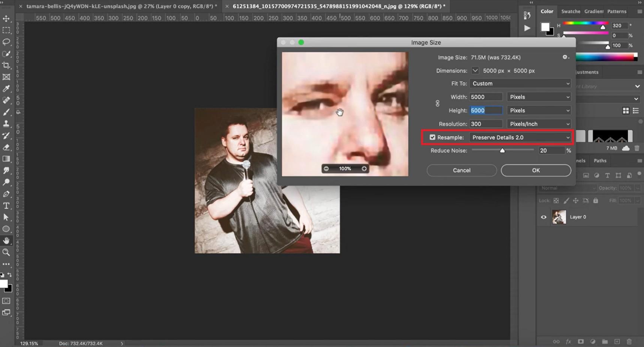Swap foreground and background colors
The width and height of the screenshot is (644, 347).
10,275
